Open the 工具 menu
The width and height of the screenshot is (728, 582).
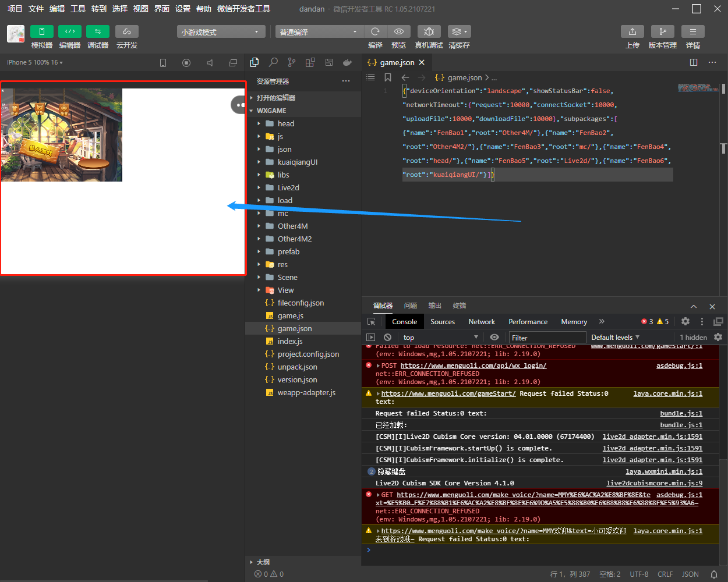tap(78, 9)
